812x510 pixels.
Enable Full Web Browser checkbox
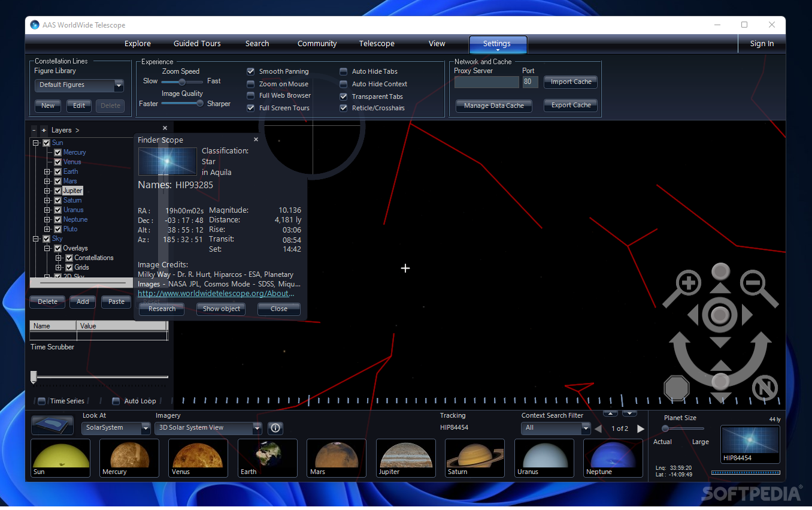(x=251, y=95)
